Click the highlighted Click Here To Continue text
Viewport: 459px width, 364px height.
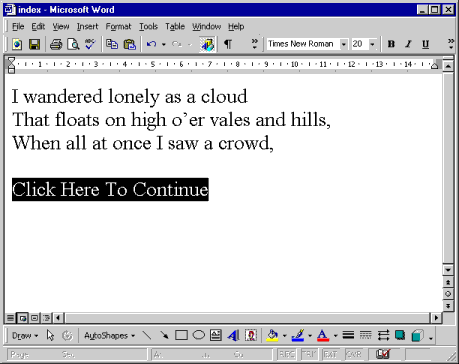pos(110,189)
